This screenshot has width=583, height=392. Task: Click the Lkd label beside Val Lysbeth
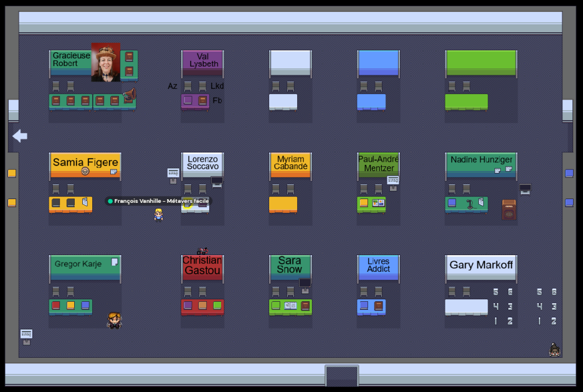point(217,86)
